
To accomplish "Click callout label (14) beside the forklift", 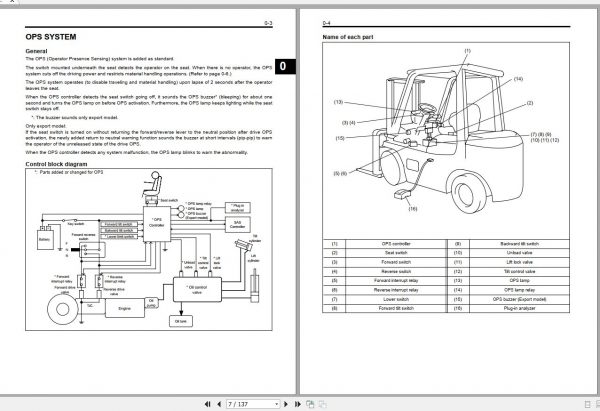I will click(518, 79).
